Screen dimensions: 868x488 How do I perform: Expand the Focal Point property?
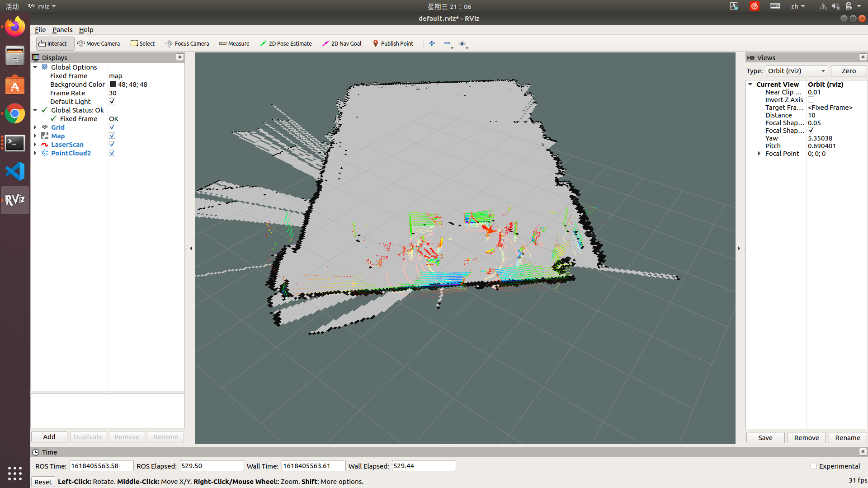759,154
